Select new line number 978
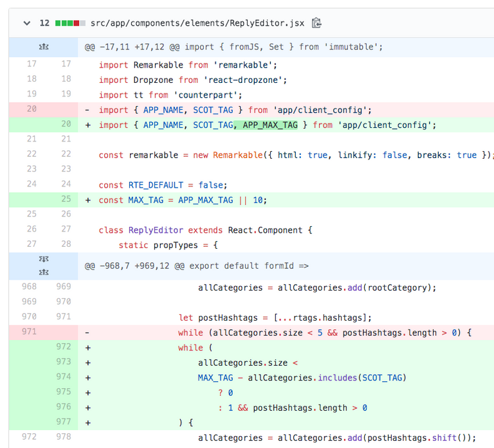The height and width of the screenshot is (448, 494). click(63, 436)
